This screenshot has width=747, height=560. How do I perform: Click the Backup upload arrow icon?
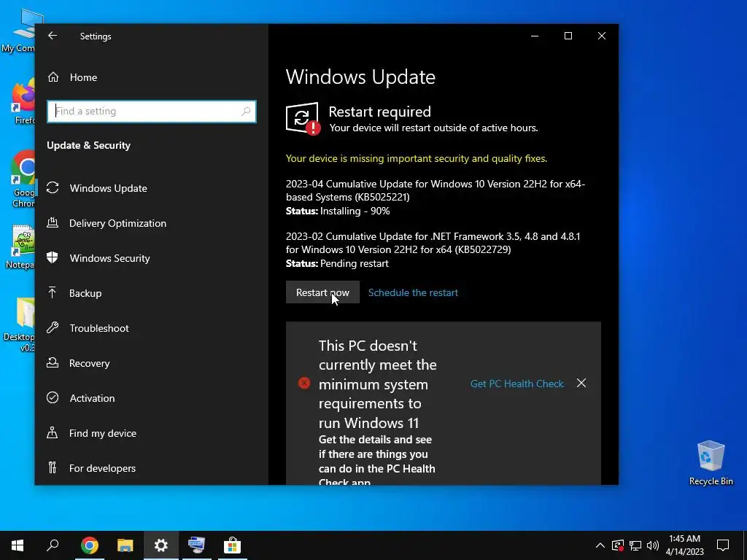coord(53,292)
